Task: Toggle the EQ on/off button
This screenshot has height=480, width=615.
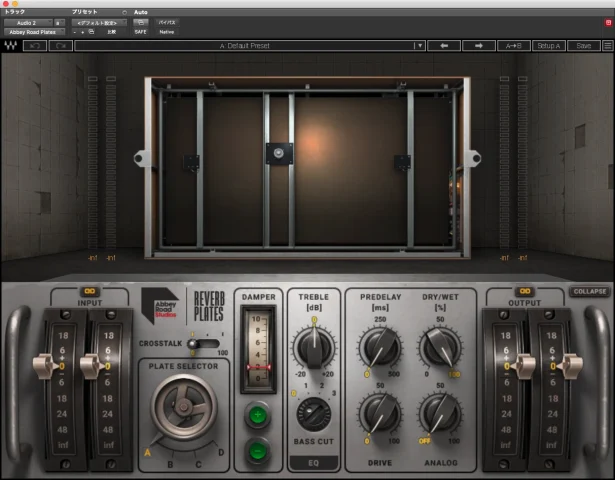Action: [313, 463]
